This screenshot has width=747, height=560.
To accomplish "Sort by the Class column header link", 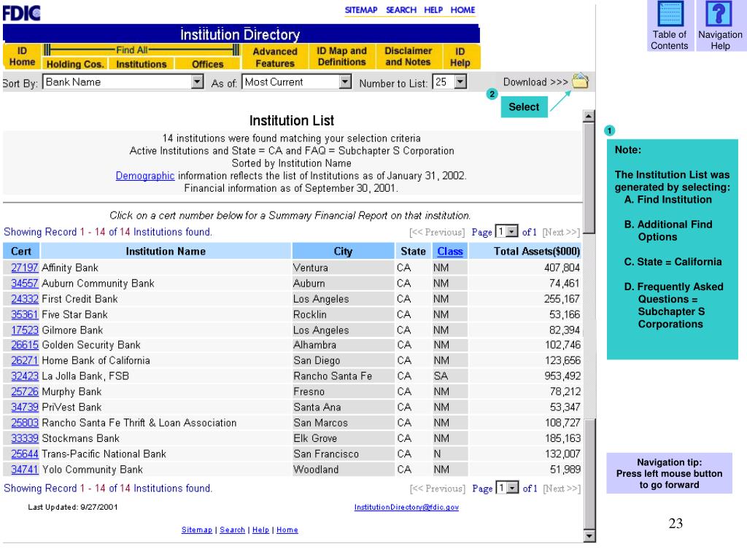I will [450, 251].
